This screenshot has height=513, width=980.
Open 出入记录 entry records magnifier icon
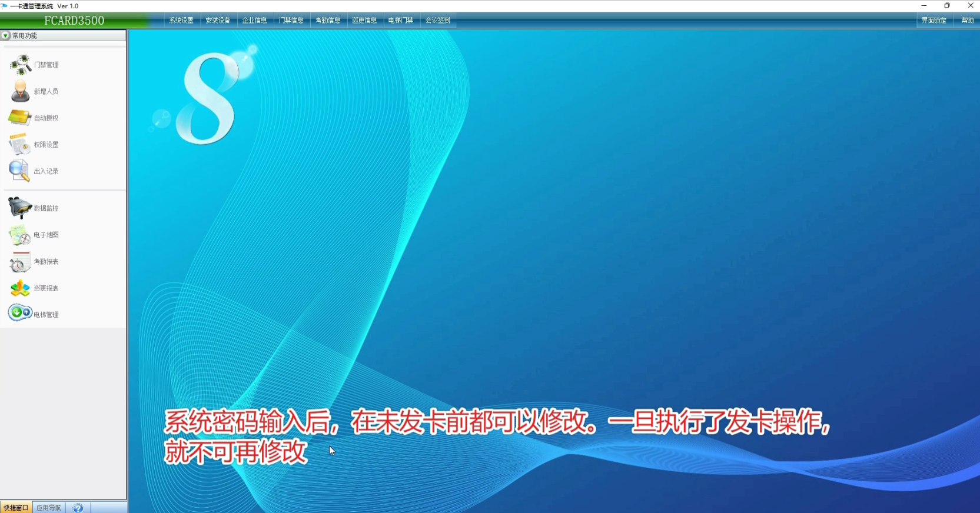19,171
